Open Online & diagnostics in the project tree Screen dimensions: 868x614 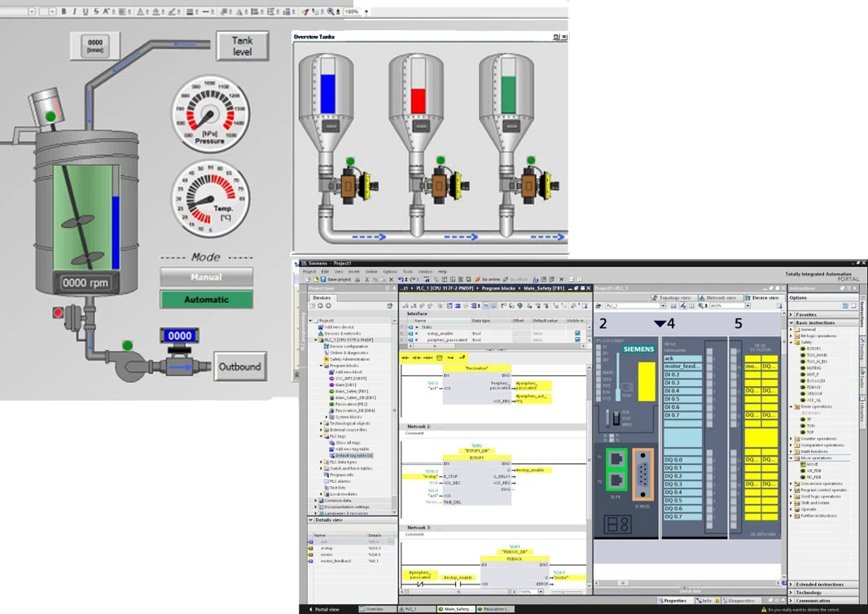(345, 353)
